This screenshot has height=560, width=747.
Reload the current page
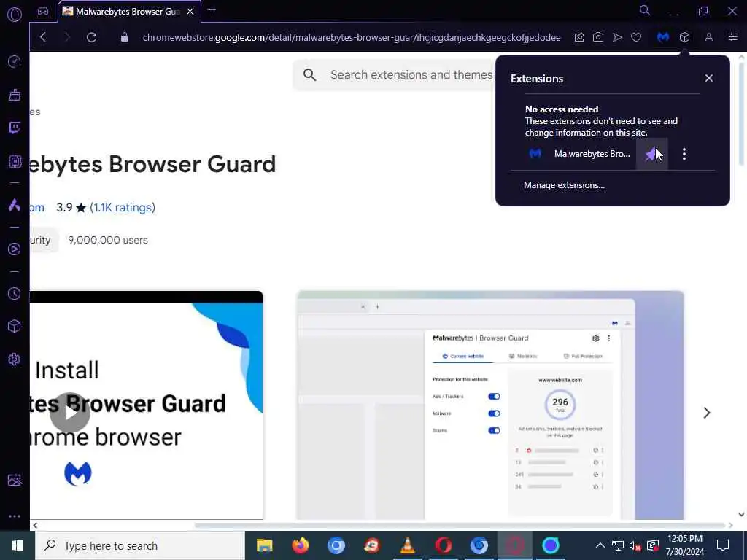click(91, 37)
